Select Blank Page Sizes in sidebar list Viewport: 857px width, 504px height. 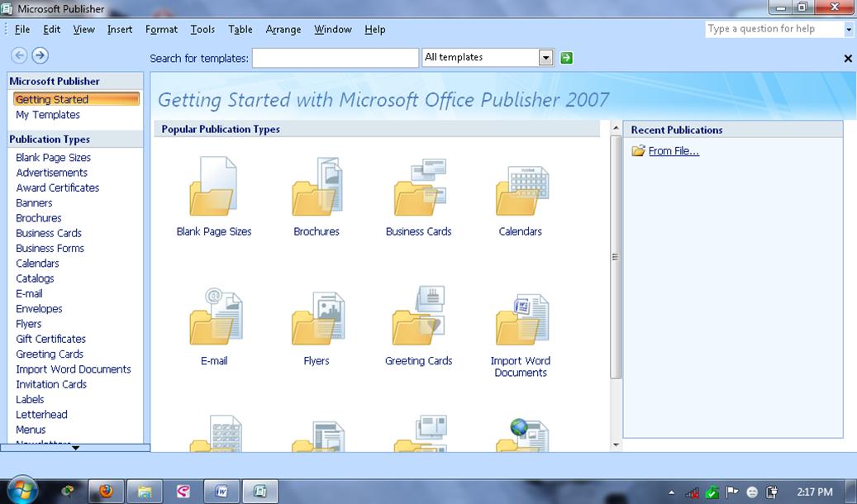coord(53,158)
